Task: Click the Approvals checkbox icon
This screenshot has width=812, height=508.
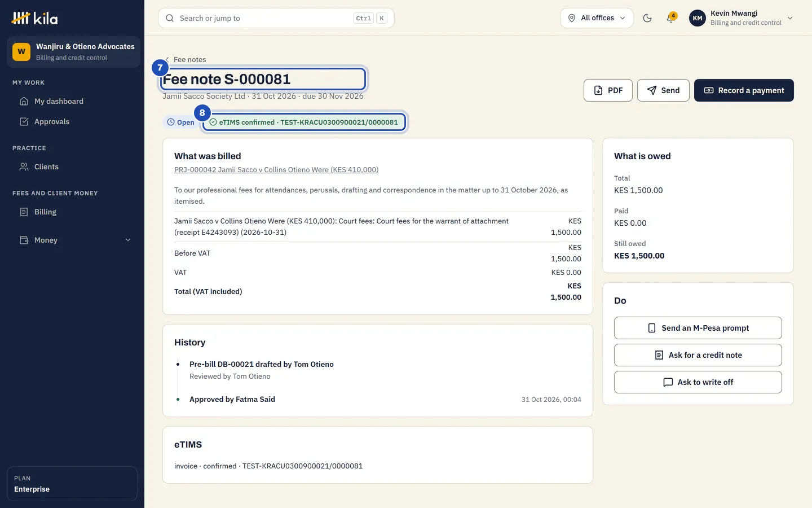Action: pyautogui.click(x=24, y=121)
